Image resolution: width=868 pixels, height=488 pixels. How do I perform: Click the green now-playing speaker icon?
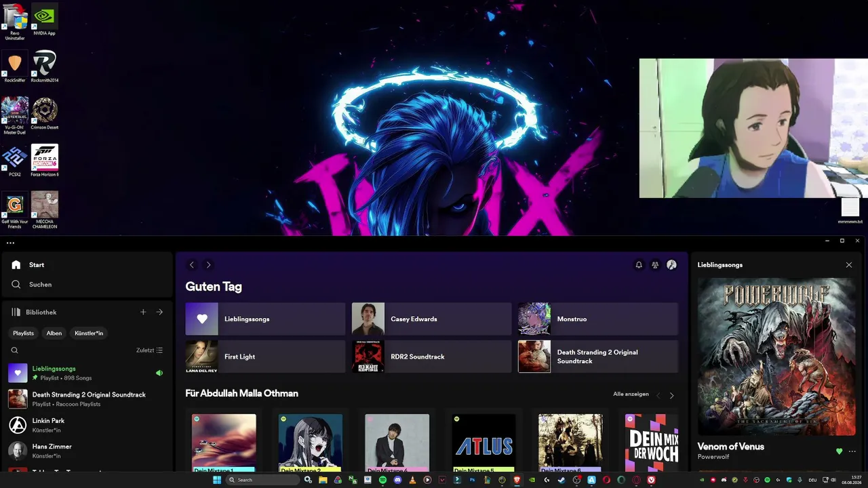point(159,373)
